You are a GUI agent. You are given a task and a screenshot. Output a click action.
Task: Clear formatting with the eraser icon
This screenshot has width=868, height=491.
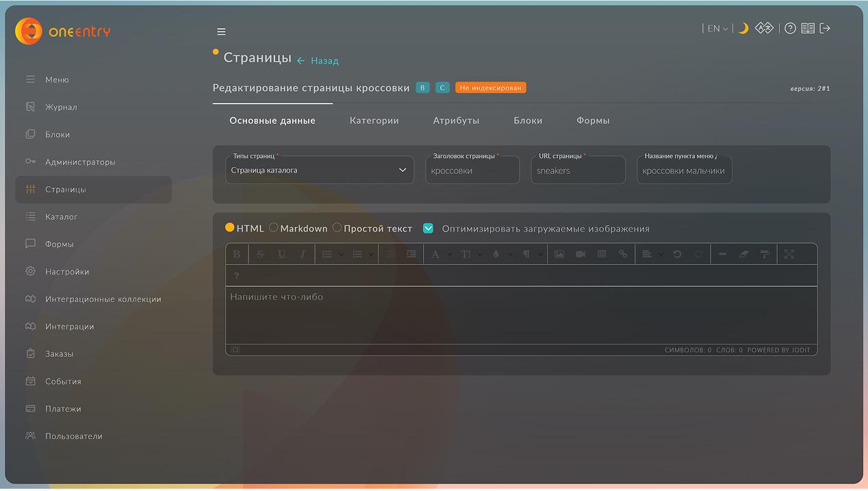[x=744, y=254]
